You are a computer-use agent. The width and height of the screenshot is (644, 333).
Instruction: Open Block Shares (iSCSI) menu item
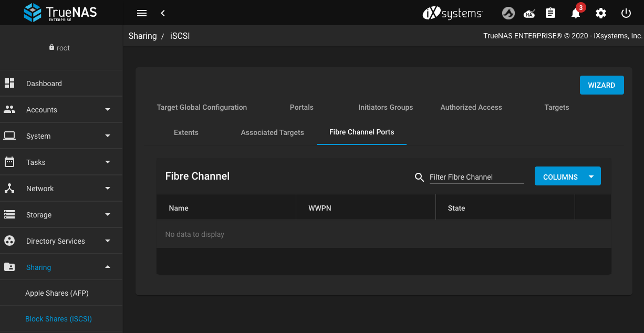(x=58, y=319)
